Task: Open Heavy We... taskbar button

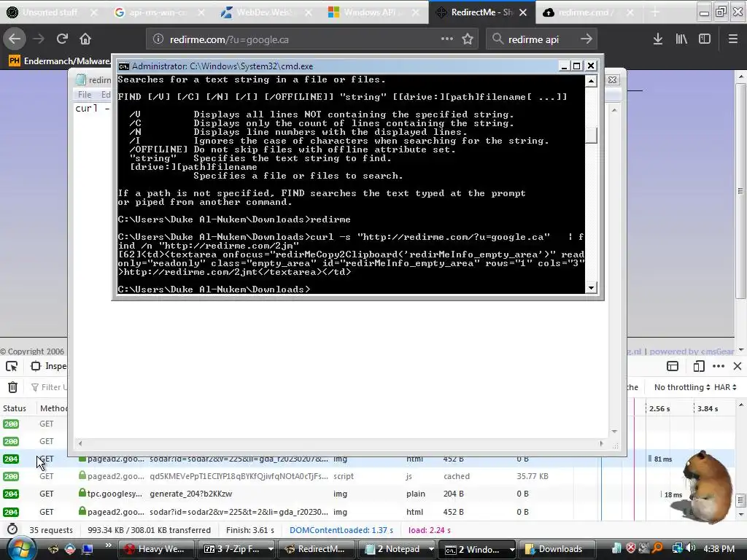Action: click(156, 549)
